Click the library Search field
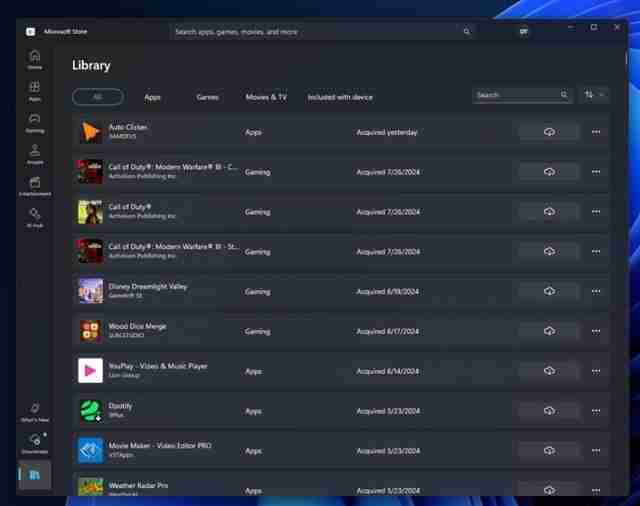The width and height of the screenshot is (640, 506). (x=522, y=95)
